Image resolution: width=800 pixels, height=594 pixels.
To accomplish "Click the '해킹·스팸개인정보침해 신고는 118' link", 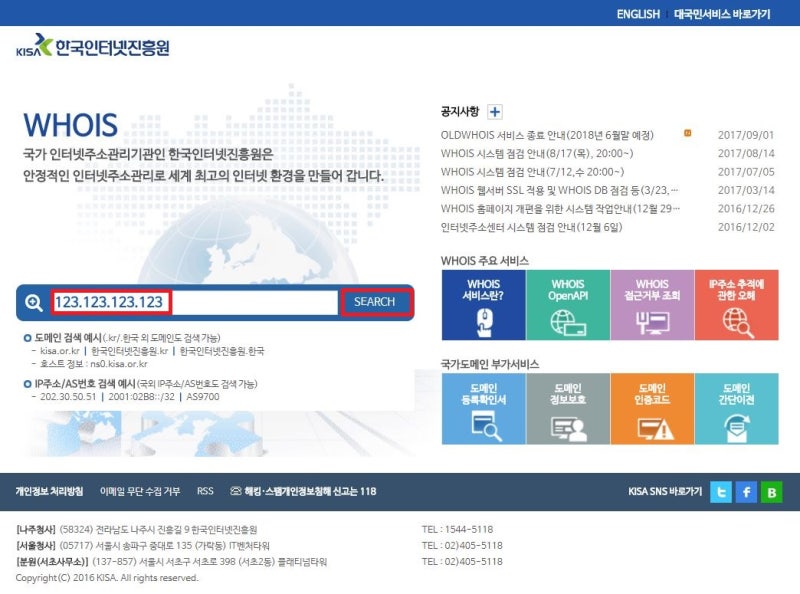I will click(303, 491).
